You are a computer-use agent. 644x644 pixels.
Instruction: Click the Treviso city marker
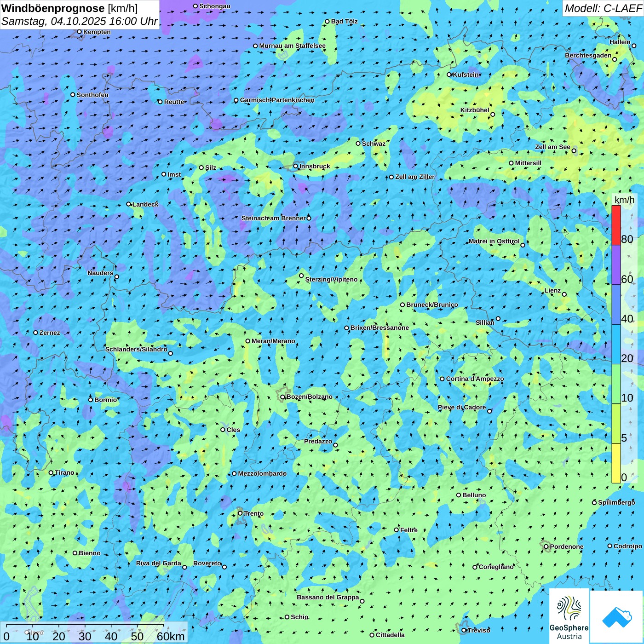coord(464,630)
